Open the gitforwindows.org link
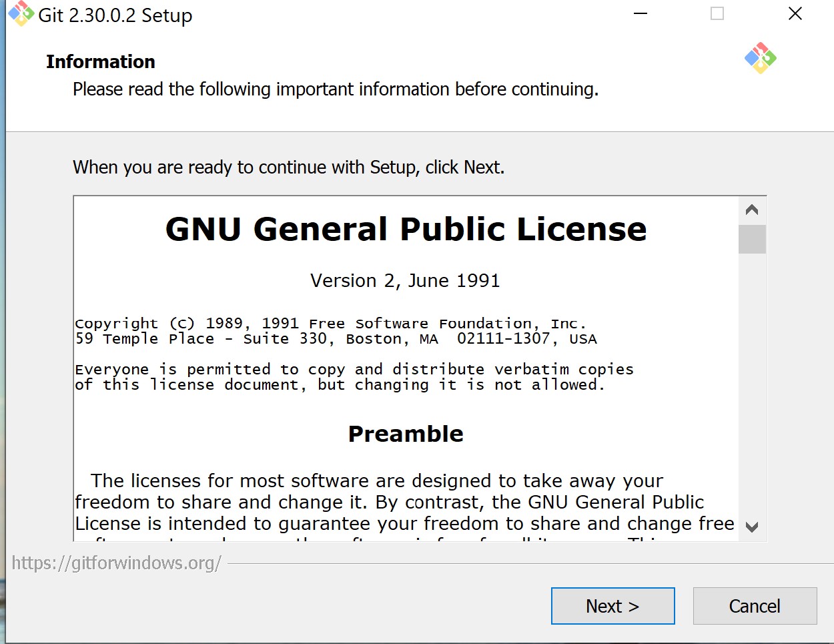Image resolution: width=834 pixels, height=644 pixels. tap(116, 563)
